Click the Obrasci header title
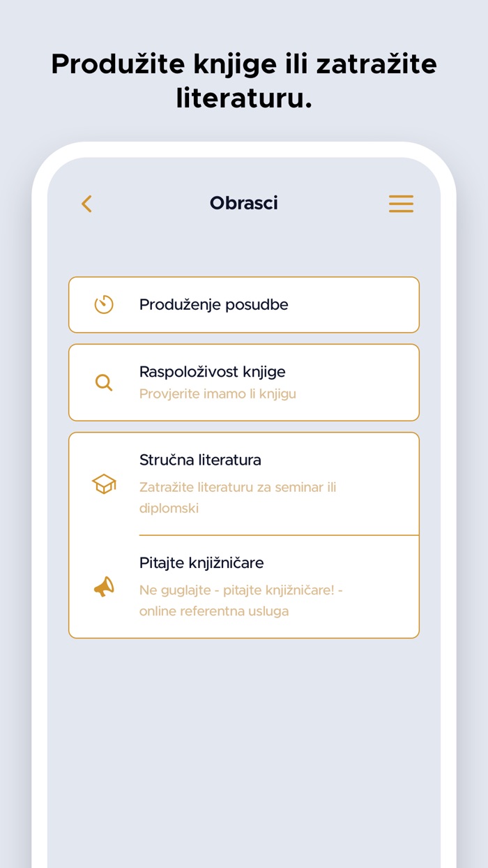The width and height of the screenshot is (488, 868). [x=243, y=204]
